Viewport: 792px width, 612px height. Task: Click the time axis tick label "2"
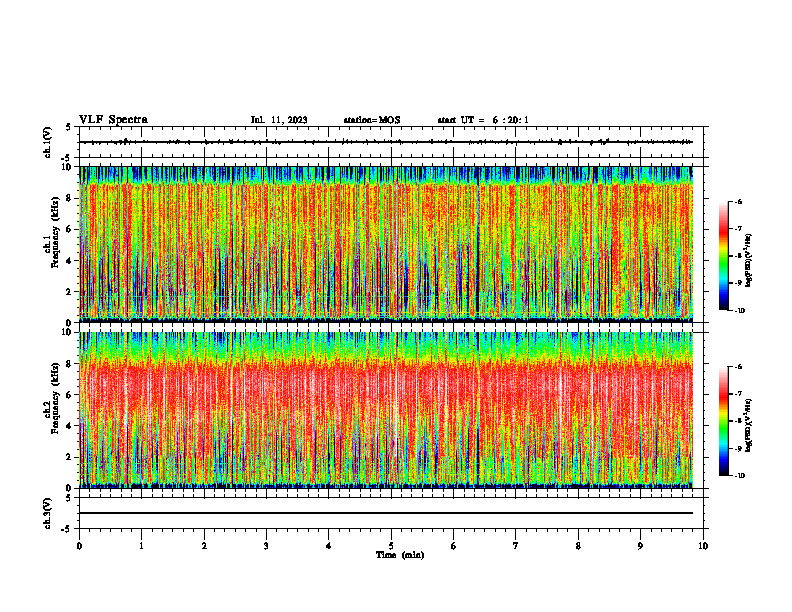click(204, 546)
